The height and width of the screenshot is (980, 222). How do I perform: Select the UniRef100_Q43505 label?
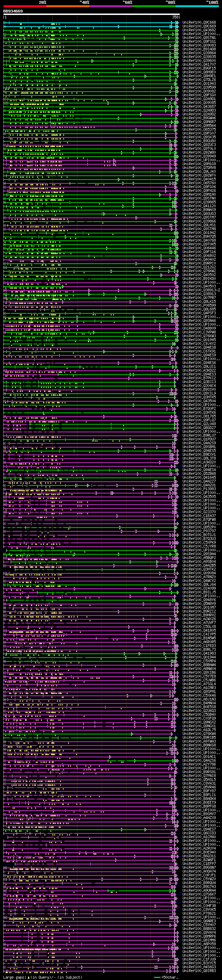pyautogui.click(x=199, y=496)
